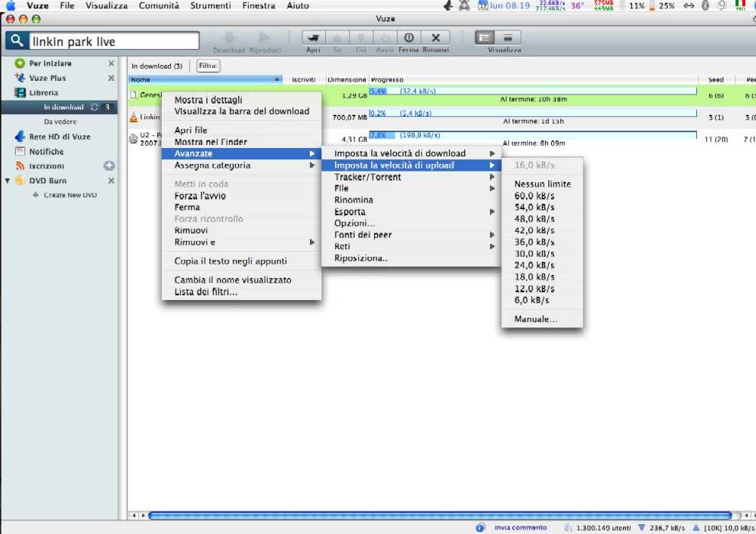
Task: Expand the Reti submenu
Action: (411, 246)
